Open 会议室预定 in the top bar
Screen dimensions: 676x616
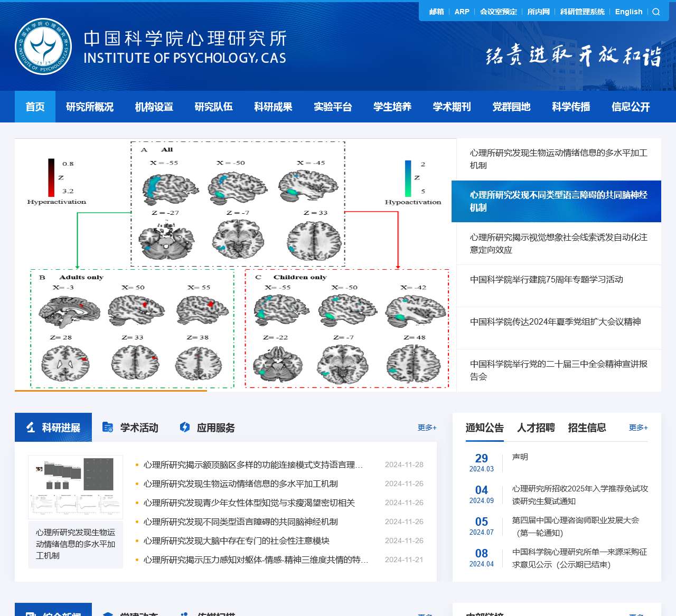[499, 12]
